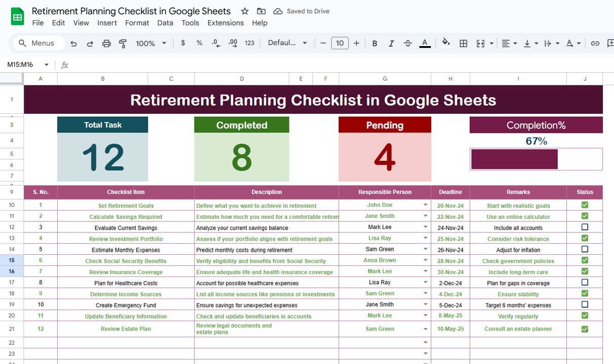Format as percent
614x364 pixels.
pos(199,43)
